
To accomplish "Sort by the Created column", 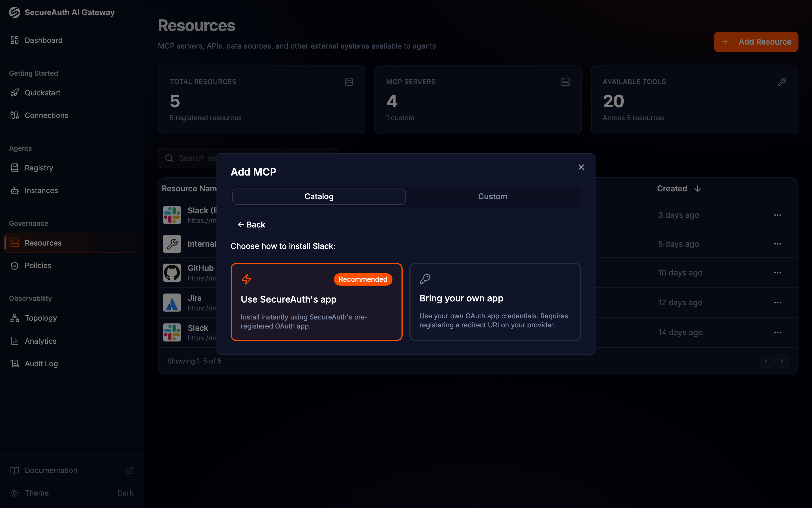I will click(678, 189).
